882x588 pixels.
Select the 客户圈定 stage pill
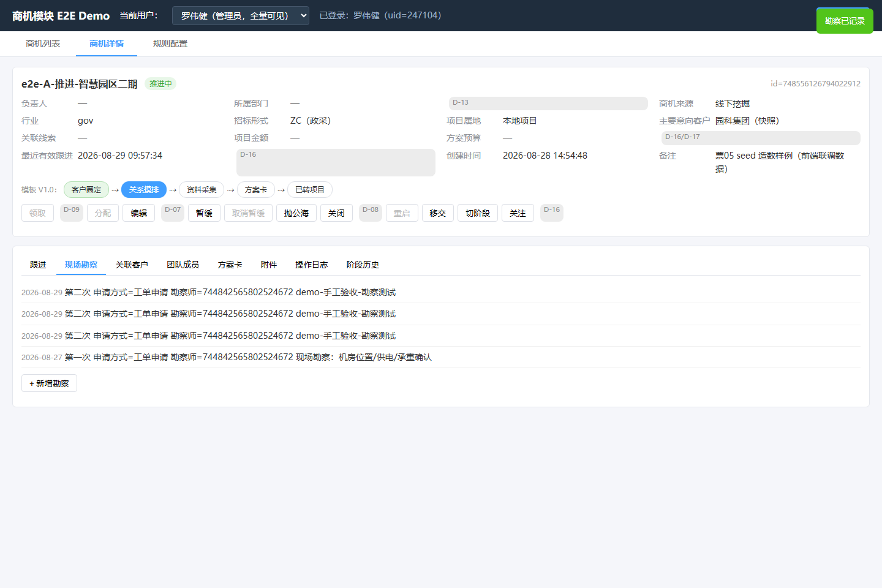(86, 190)
